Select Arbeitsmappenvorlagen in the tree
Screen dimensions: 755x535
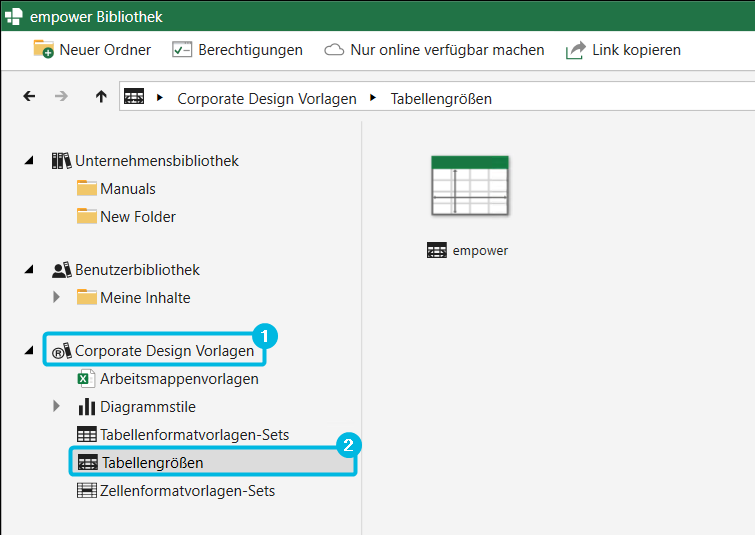coord(179,379)
